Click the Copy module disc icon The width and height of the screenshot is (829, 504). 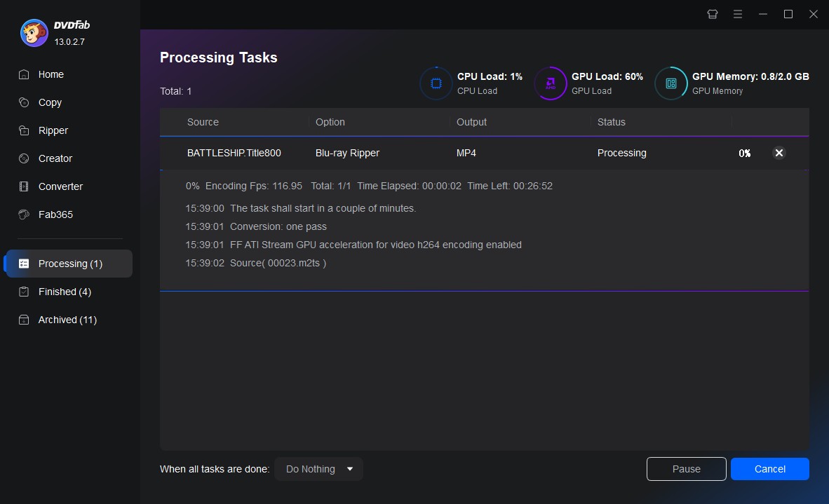24,102
